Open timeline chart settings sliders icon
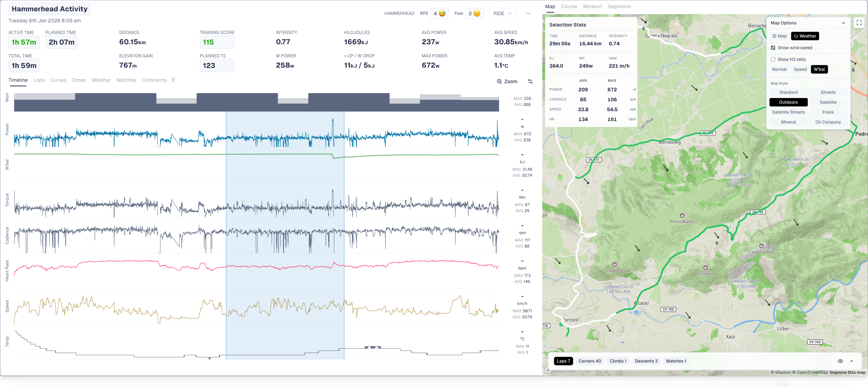 [x=530, y=81]
